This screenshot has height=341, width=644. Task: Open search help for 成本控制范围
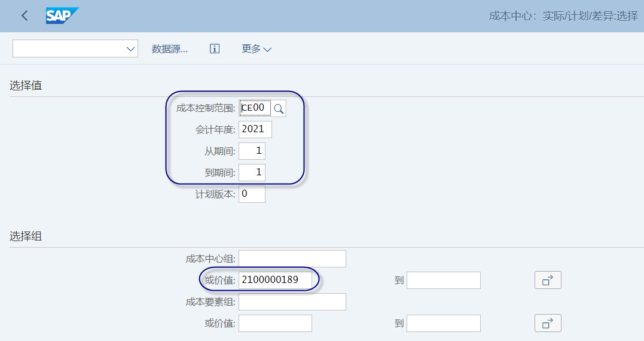pos(279,108)
